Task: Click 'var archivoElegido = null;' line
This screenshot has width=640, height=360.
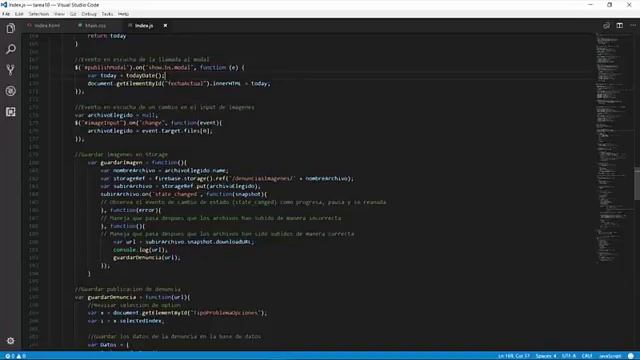Action: [x=116, y=115]
